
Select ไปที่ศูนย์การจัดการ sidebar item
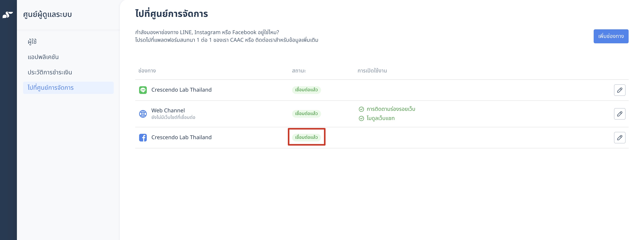point(68,88)
